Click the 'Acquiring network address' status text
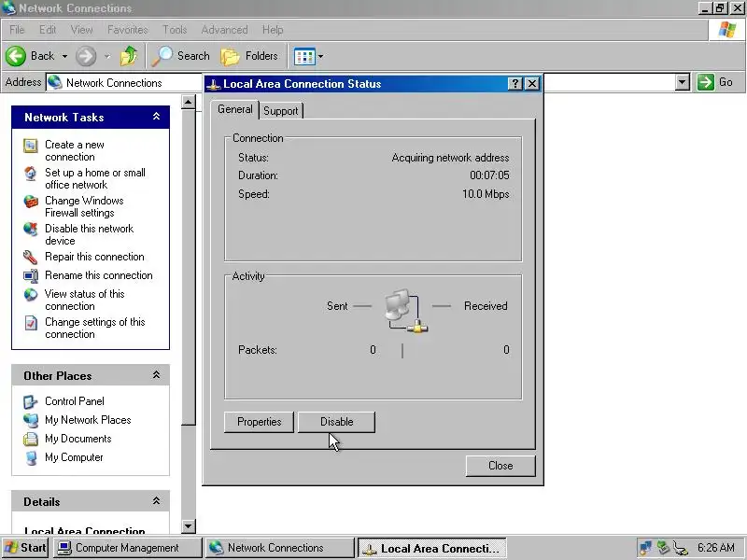The height and width of the screenshot is (560, 747). (450, 158)
